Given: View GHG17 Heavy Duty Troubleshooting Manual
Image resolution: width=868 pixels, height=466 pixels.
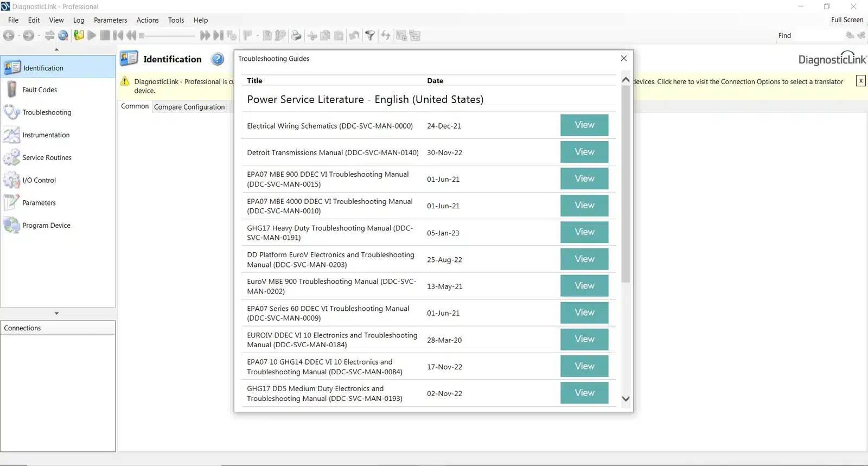Looking at the screenshot, I should pos(584,232).
